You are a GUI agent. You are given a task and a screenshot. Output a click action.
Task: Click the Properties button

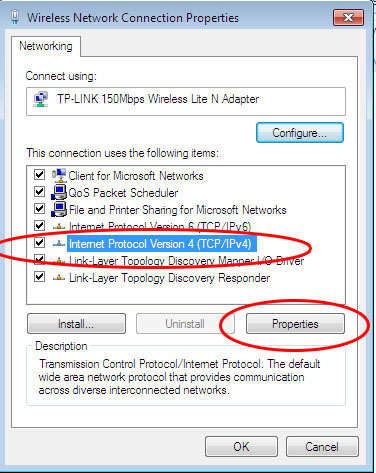point(295,324)
